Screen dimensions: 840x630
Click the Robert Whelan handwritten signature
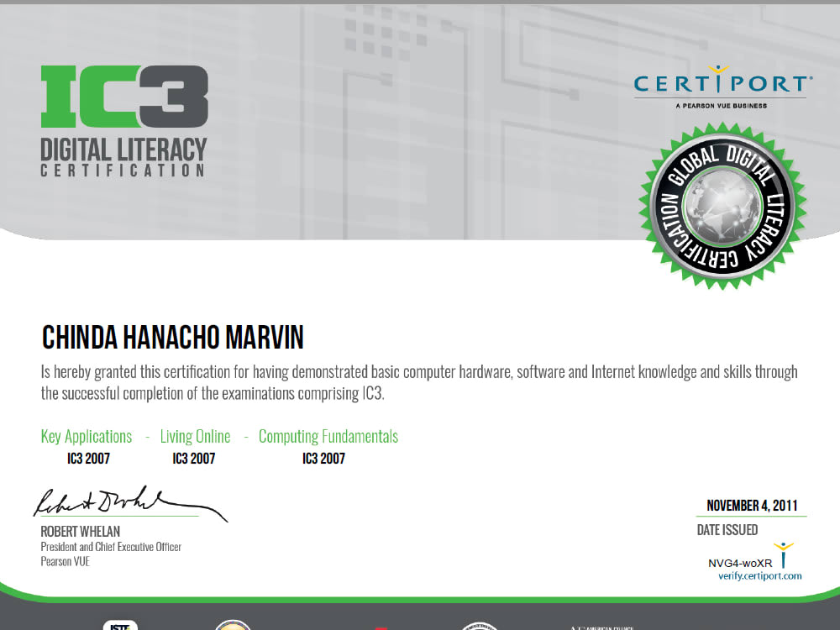point(130,503)
